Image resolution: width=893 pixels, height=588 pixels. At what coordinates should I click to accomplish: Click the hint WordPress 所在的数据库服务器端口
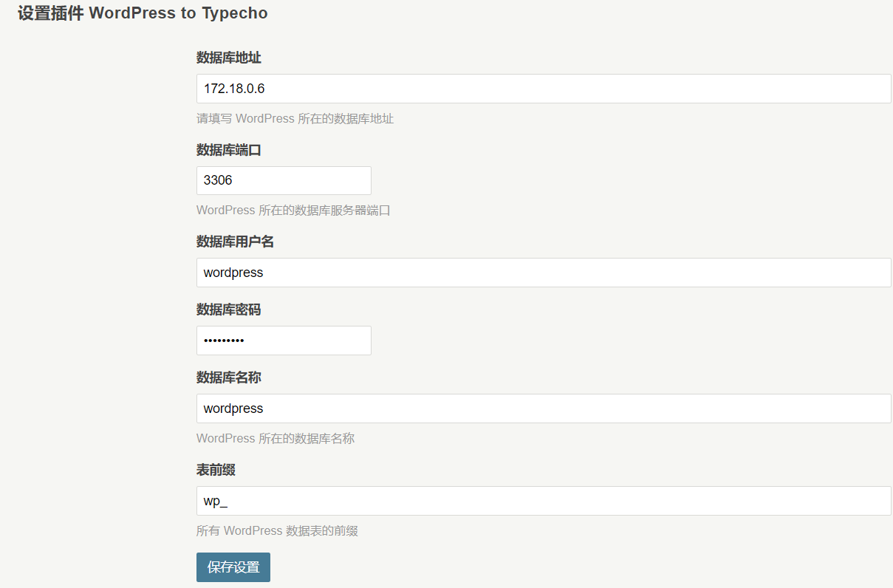[293, 211]
